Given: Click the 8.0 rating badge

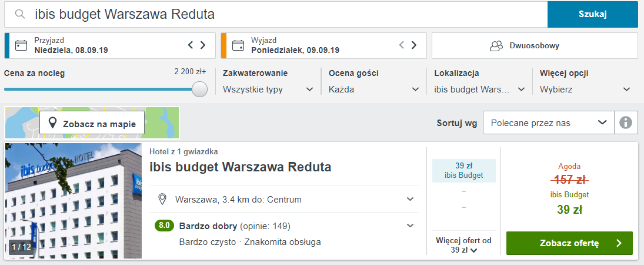Looking at the screenshot, I should pos(164,226).
